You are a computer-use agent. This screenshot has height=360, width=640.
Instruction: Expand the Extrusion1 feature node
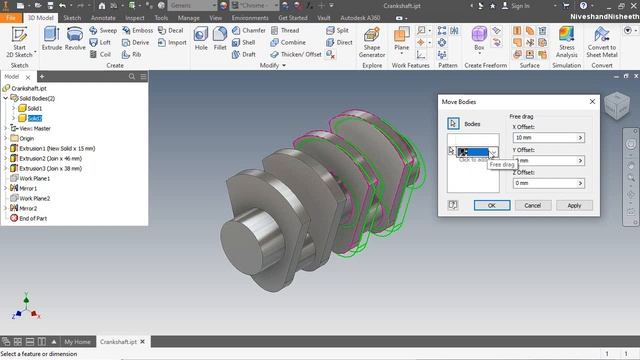[x=6, y=149]
